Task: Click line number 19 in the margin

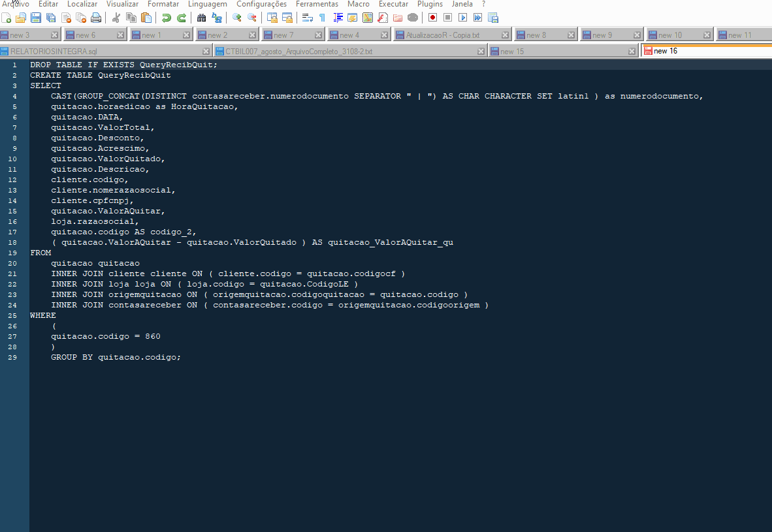Action: [x=12, y=253]
